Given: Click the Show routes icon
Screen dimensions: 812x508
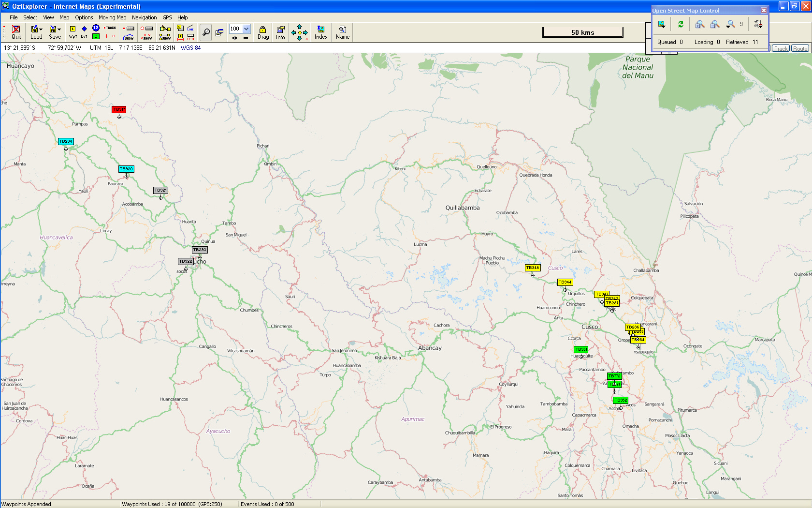Looking at the screenshot, I should [x=165, y=36].
